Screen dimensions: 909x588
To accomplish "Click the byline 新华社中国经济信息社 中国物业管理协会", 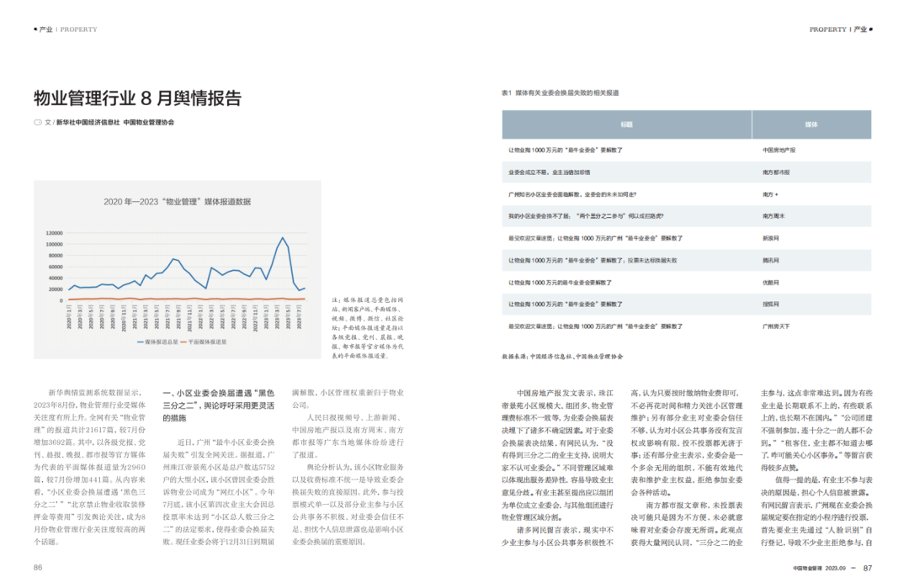I will 114,122.
